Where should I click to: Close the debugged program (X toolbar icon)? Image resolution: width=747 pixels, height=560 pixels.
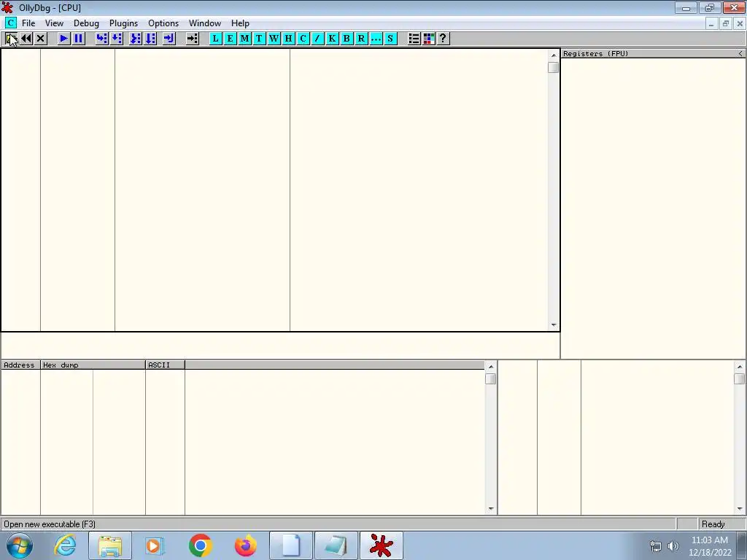click(x=41, y=39)
